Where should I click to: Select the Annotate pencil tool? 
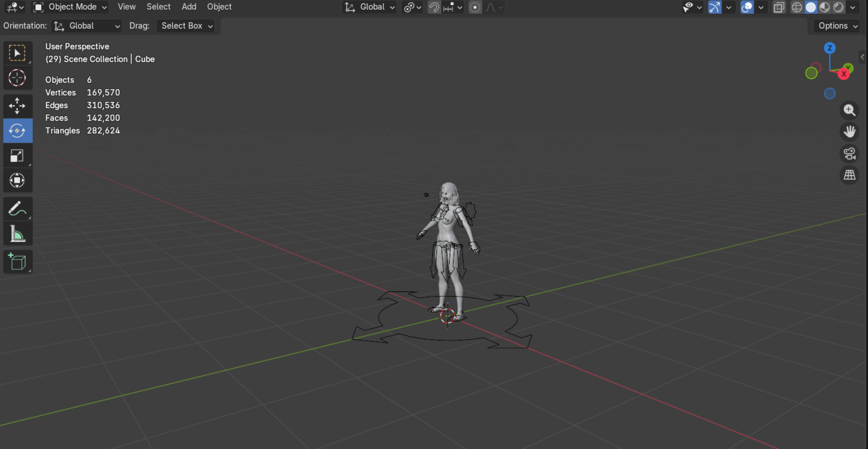click(17, 208)
